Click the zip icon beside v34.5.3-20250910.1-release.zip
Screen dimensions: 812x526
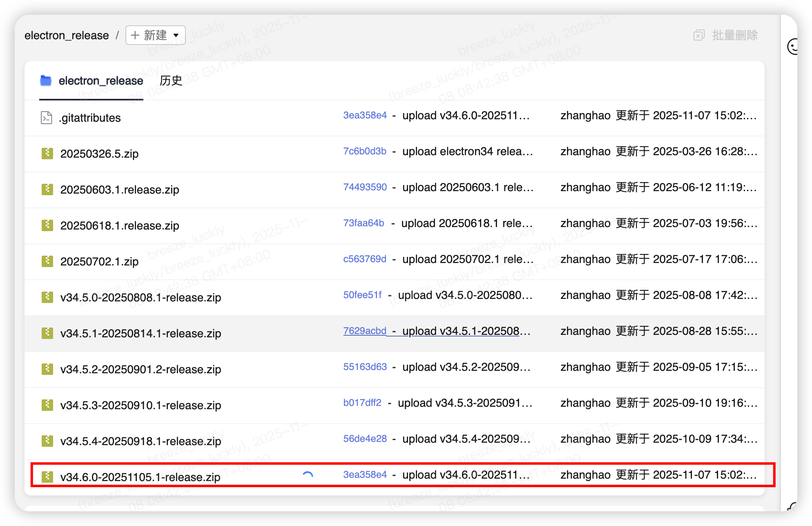point(47,405)
